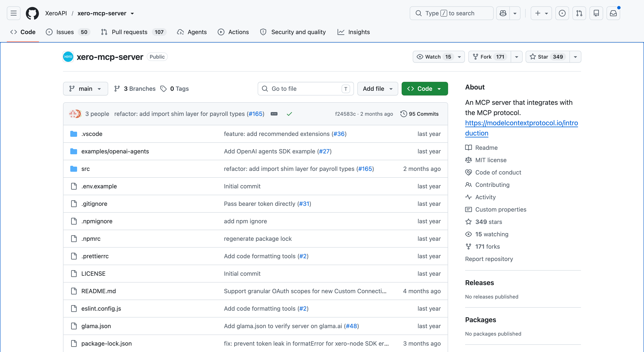Screen dimensions: 644x352
Task: Open the notifications inbox
Action: tap(613, 13)
